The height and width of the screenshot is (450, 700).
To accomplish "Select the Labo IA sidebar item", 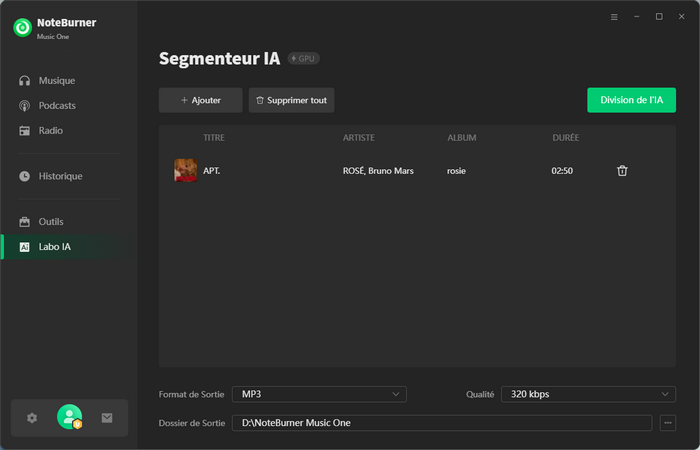I will pos(54,246).
